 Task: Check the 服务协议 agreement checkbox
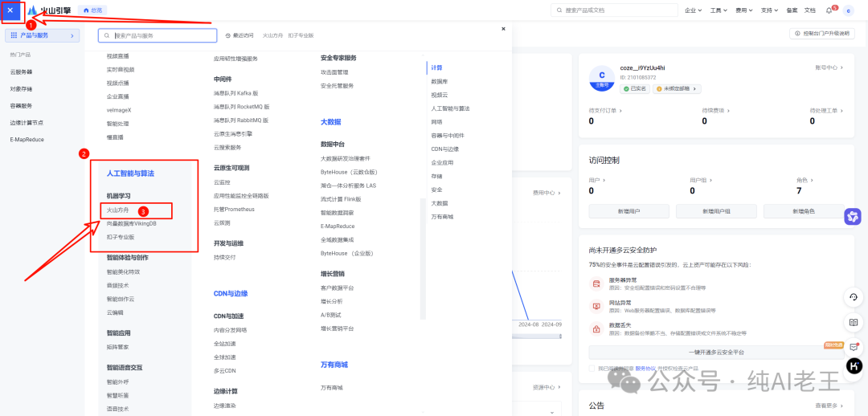[592, 368]
